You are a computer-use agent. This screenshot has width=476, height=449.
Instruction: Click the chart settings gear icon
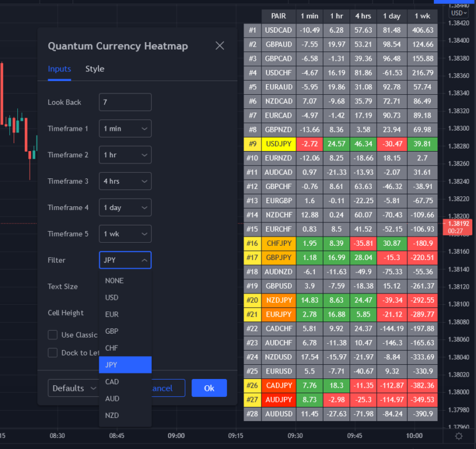point(458,436)
